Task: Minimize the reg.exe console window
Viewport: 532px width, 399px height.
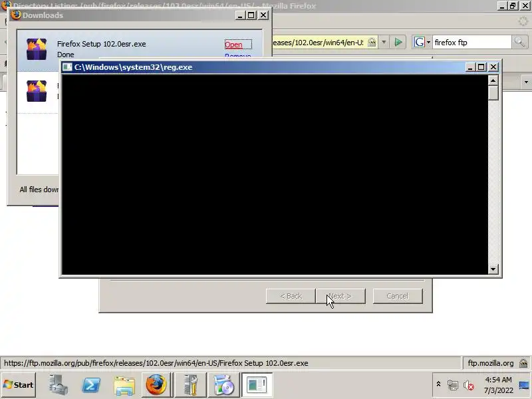Action: 470,67
